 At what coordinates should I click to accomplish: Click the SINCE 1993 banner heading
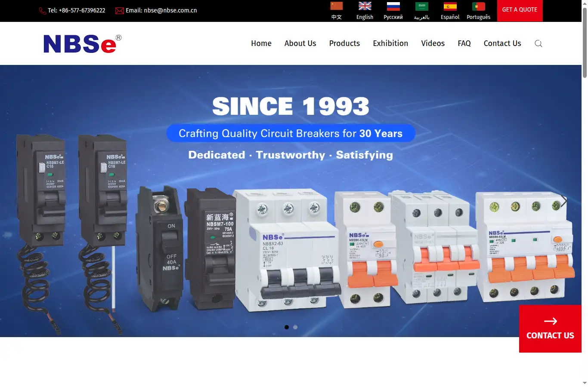291,106
